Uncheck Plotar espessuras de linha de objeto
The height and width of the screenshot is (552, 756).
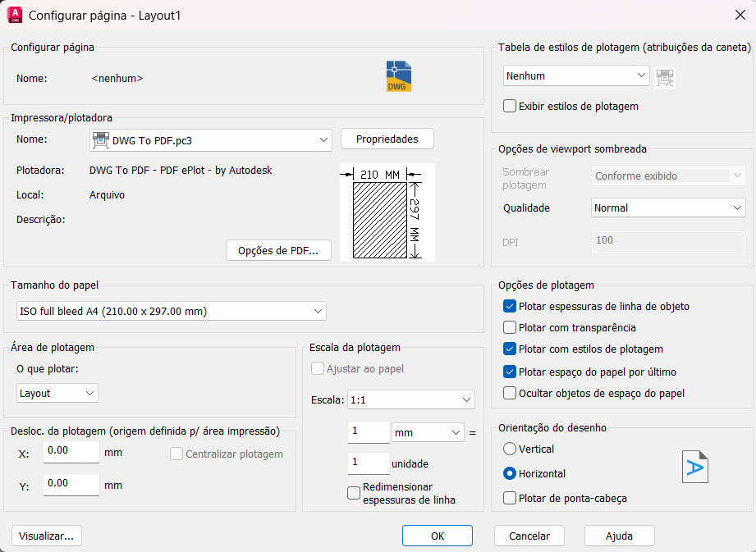pyautogui.click(x=510, y=306)
